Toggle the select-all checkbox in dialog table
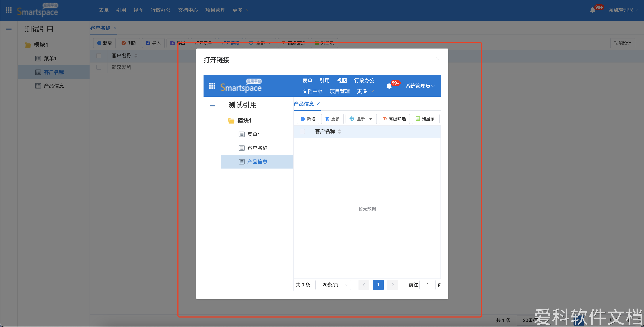 pyautogui.click(x=302, y=131)
